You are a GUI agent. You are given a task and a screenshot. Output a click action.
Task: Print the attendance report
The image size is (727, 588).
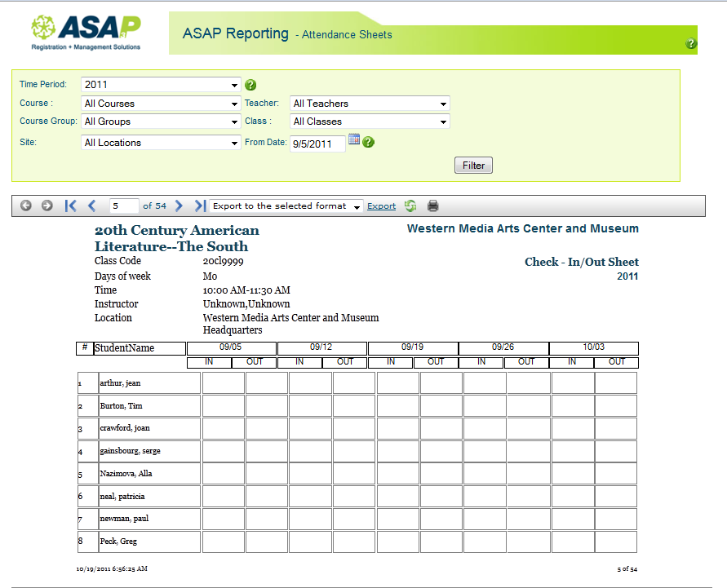(433, 206)
